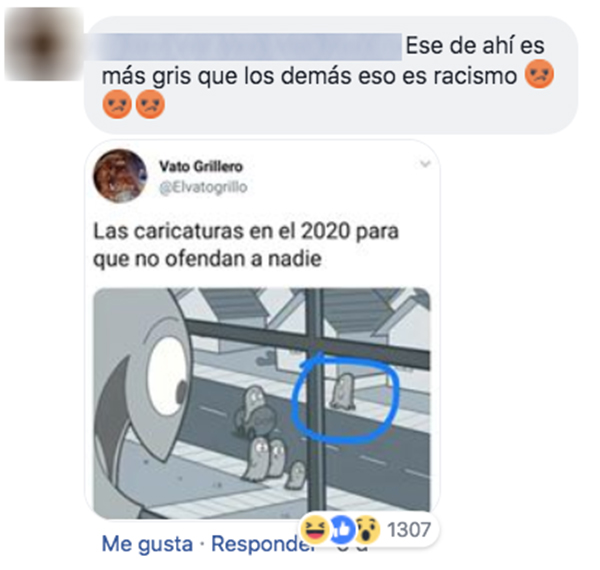Click the comment text 'Ese de ahí es'
Viewport: 600px width, 570px height.
(475, 45)
